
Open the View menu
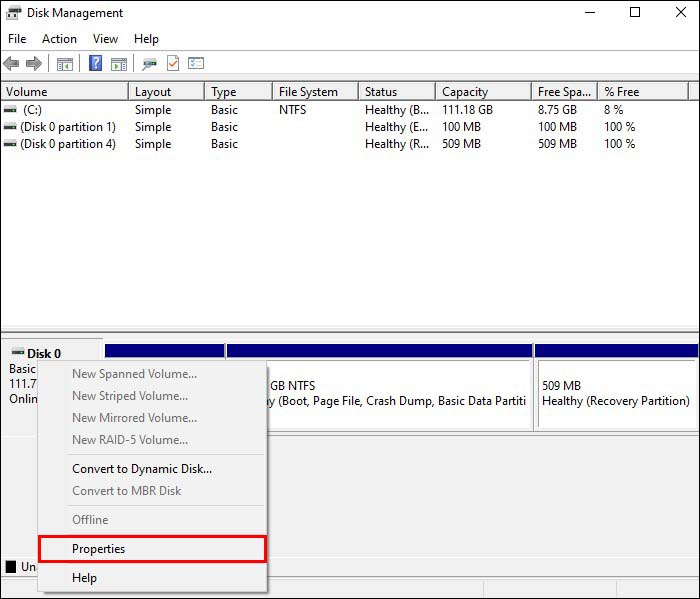[x=105, y=39]
